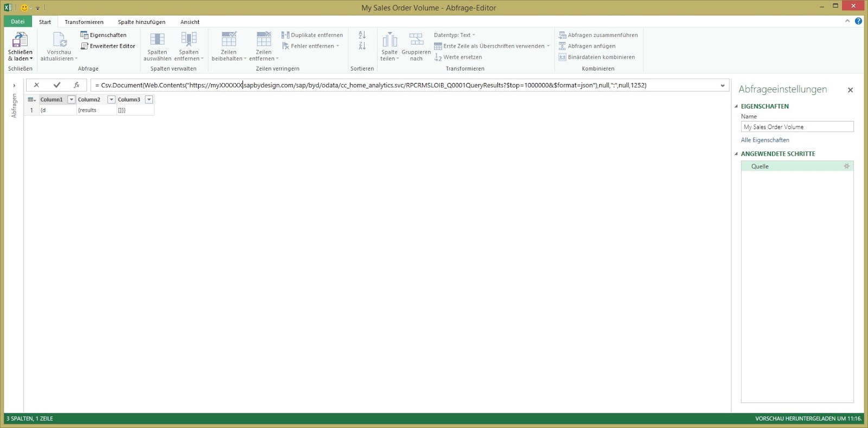Expand the Abfragen side pane
This screenshot has height=428, width=868.
coord(14,86)
